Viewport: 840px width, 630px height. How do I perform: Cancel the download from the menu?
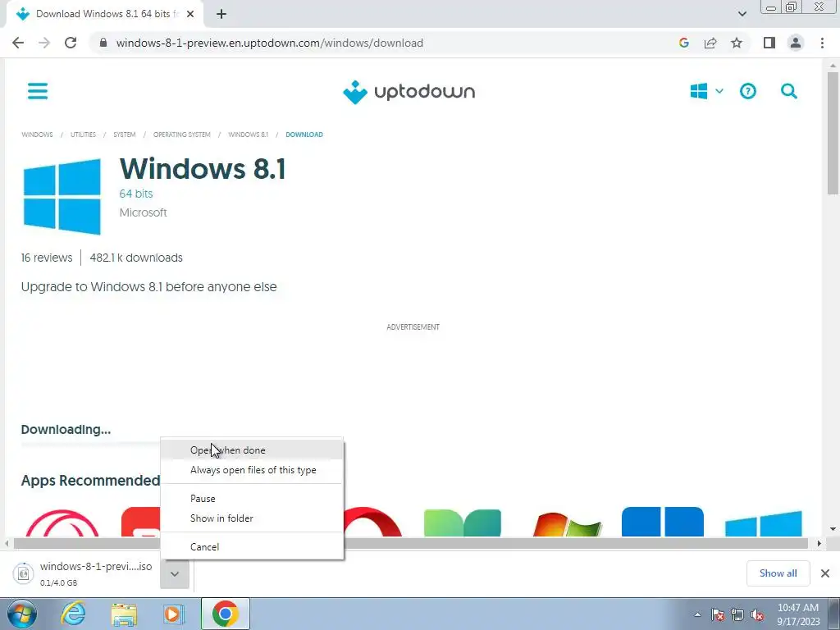[x=252, y=547]
